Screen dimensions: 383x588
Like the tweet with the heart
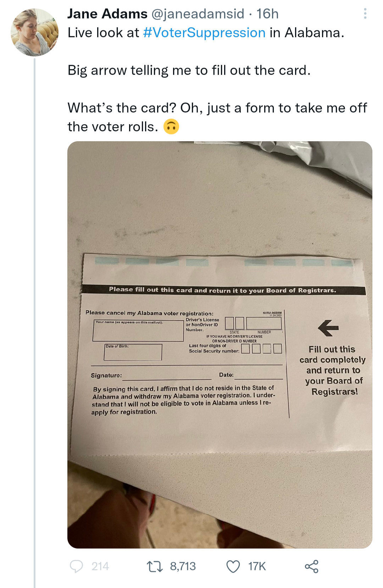[233, 566]
